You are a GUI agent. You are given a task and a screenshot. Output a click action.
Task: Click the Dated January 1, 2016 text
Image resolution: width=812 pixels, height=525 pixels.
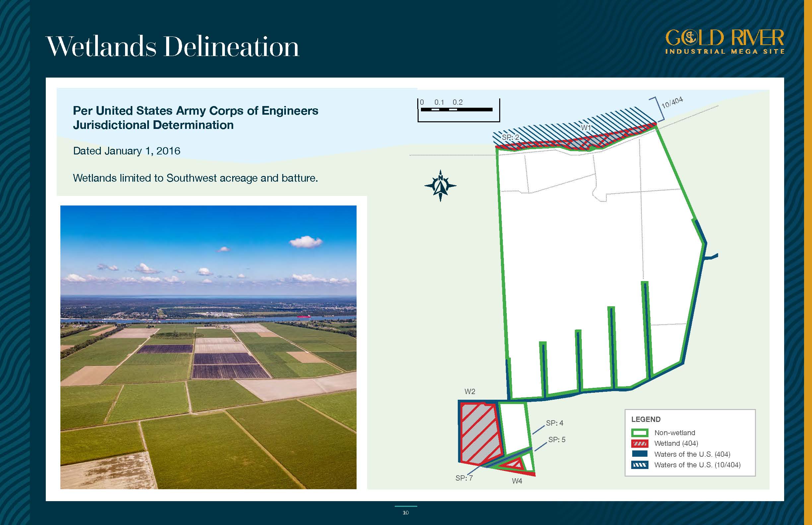pos(127,151)
